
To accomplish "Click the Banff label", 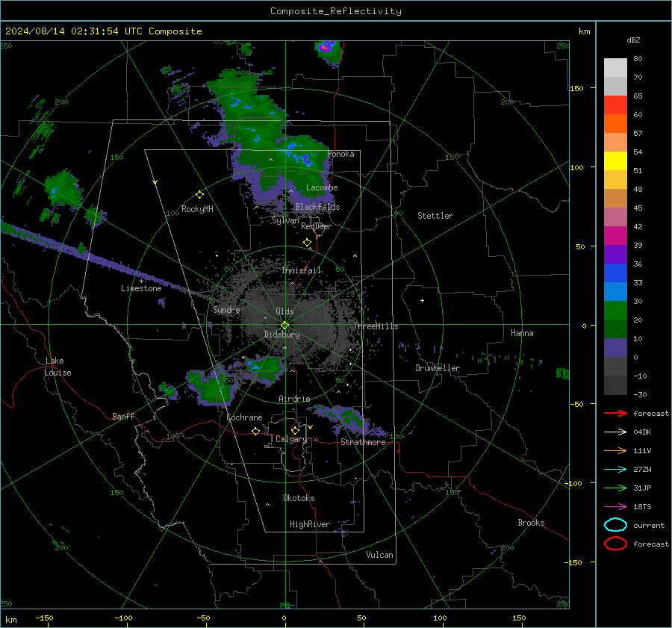I will click(123, 416).
